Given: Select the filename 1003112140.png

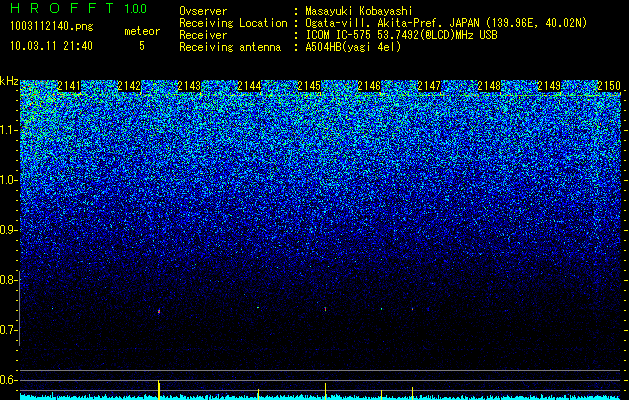Looking at the screenshot, I should (52, 27).
